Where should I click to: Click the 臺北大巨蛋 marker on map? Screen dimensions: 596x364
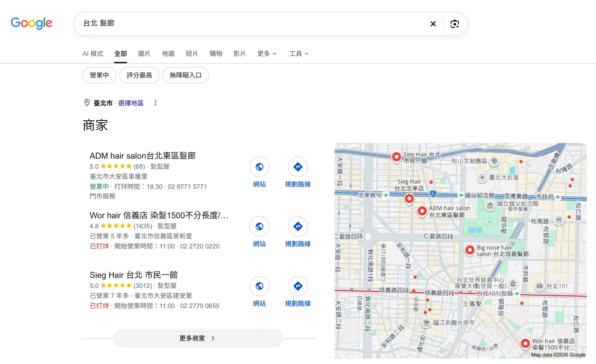pos(482,177)
